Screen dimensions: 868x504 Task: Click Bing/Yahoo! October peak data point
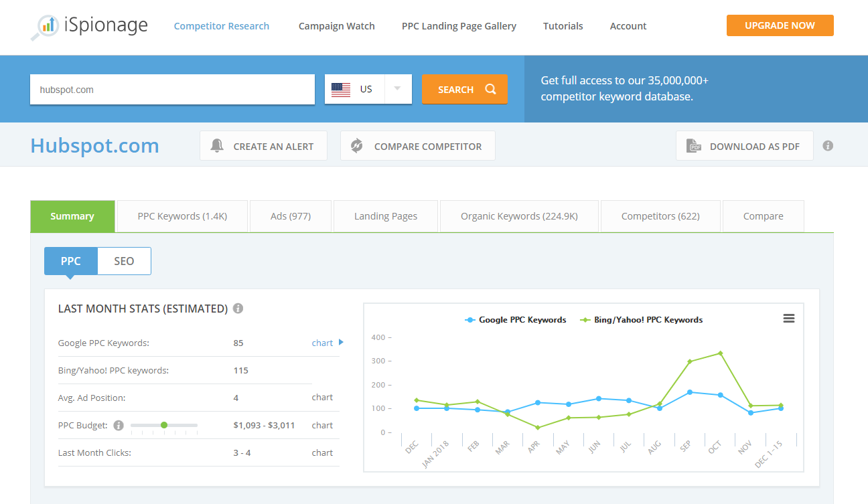[x=720, y=353]
